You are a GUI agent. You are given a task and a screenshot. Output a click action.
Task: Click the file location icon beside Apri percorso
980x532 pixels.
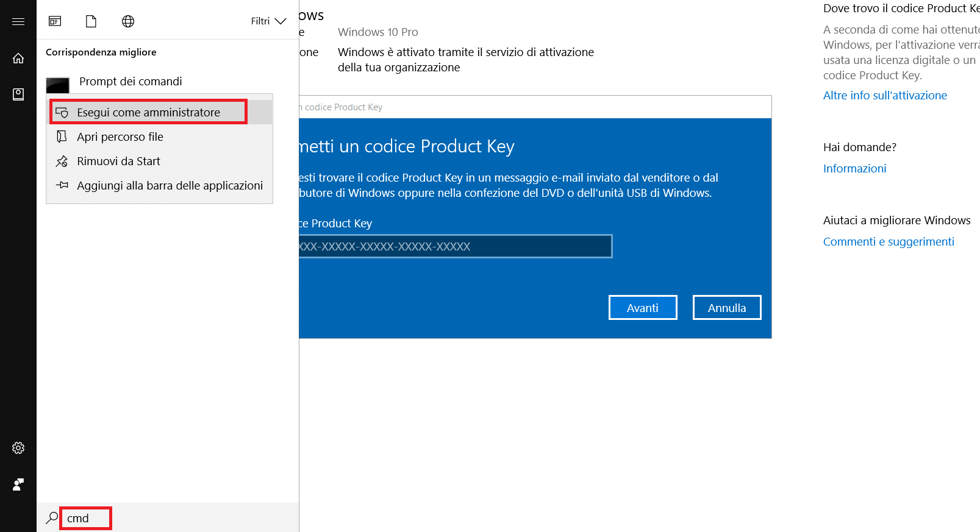tap(62, 137)
